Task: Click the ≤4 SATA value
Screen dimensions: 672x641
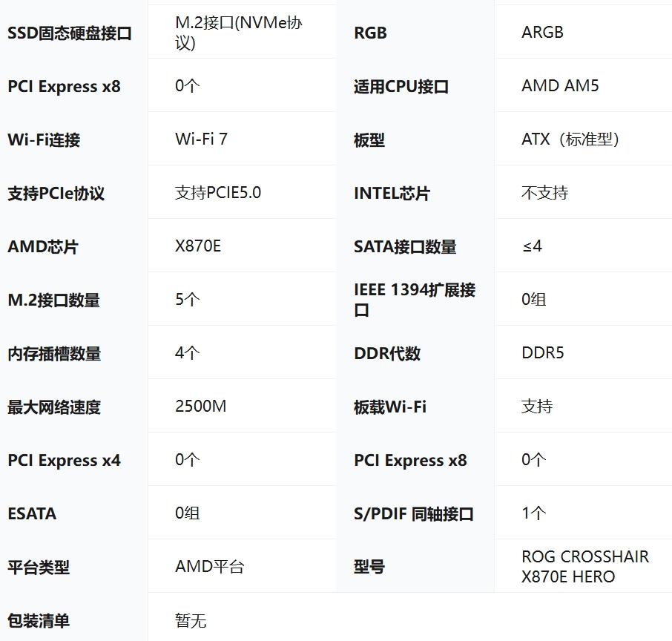Action: click(532, 246)
